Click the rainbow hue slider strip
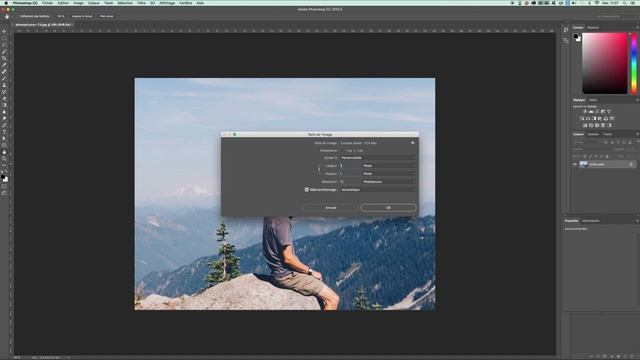Image resolution: width=640 pixels, height=360 pixels. (634, 63)
